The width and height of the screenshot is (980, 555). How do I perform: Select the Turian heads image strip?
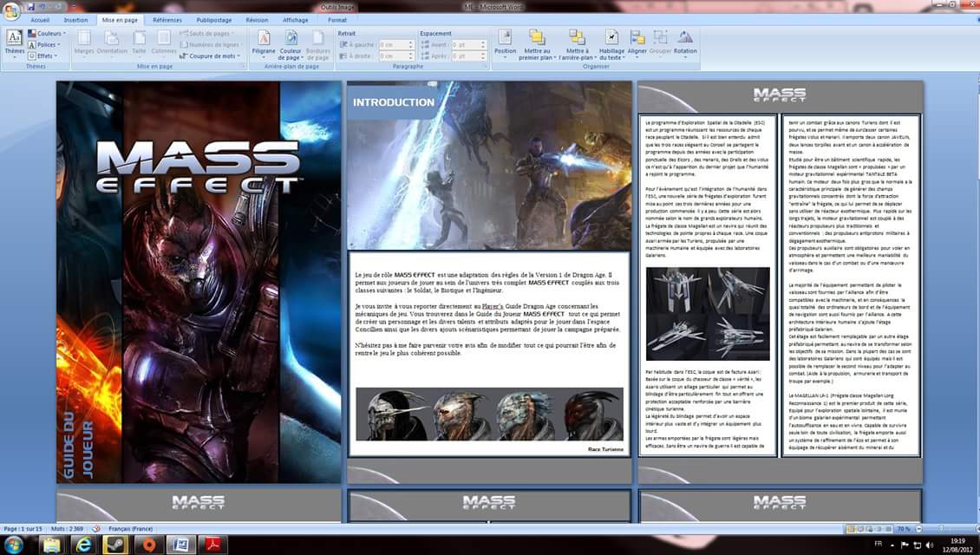[x=489, y=415]
